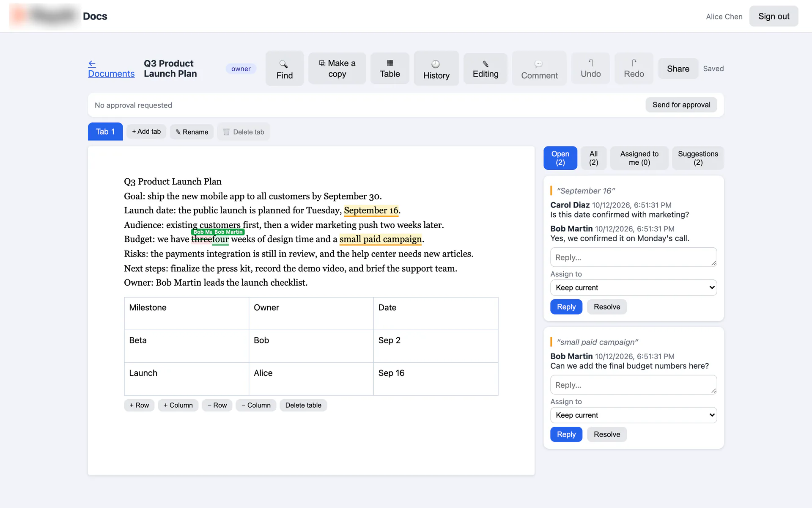
Task: Select Tab 1
Action: click(x=105, y=132)
